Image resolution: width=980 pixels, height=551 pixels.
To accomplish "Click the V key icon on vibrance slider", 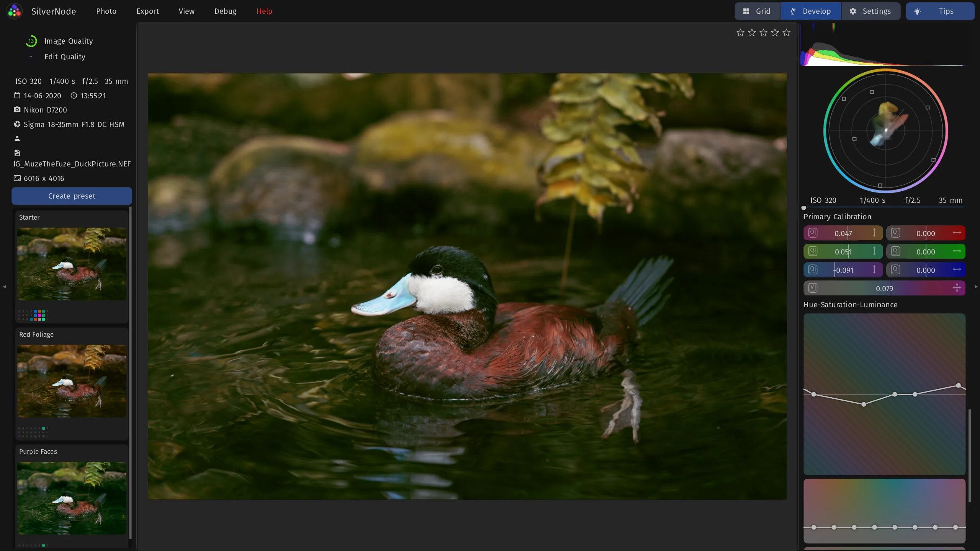I will tap(813, 288).
